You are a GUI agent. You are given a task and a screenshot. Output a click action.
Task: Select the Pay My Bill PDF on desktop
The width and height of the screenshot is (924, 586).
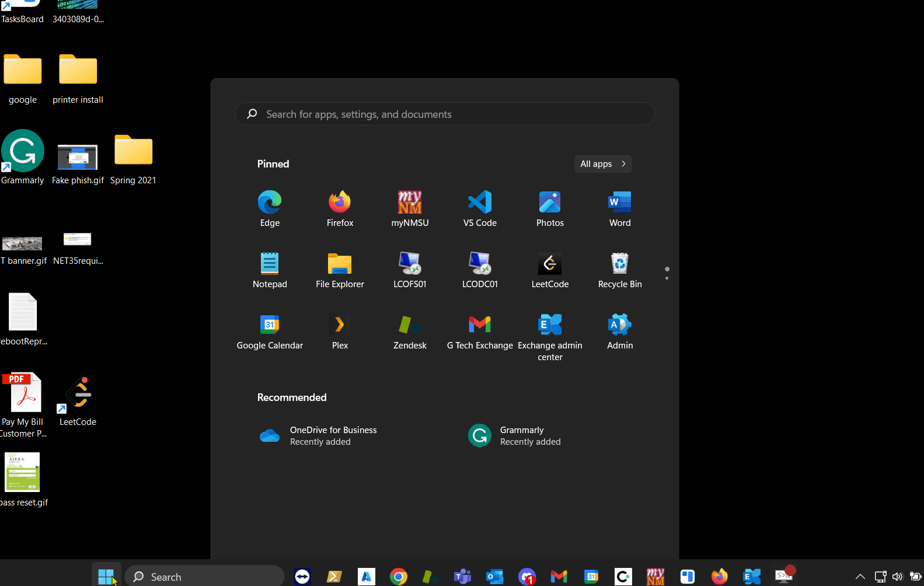click(x=23, y=405)
